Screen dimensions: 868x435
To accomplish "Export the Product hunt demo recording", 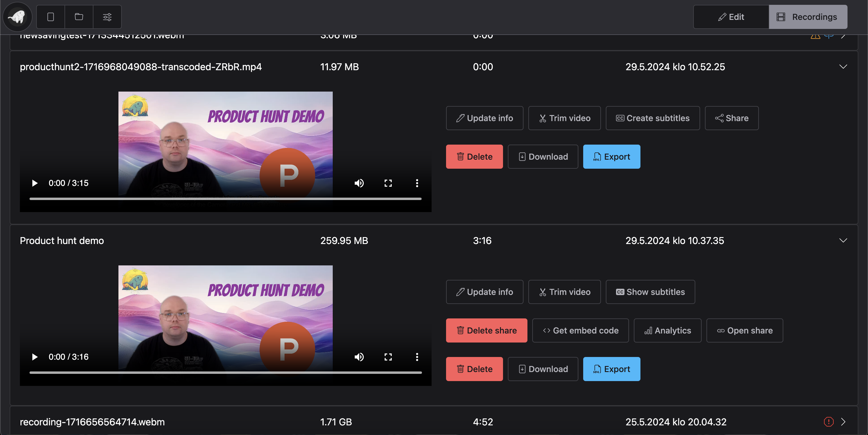I will tap(612, 369).
